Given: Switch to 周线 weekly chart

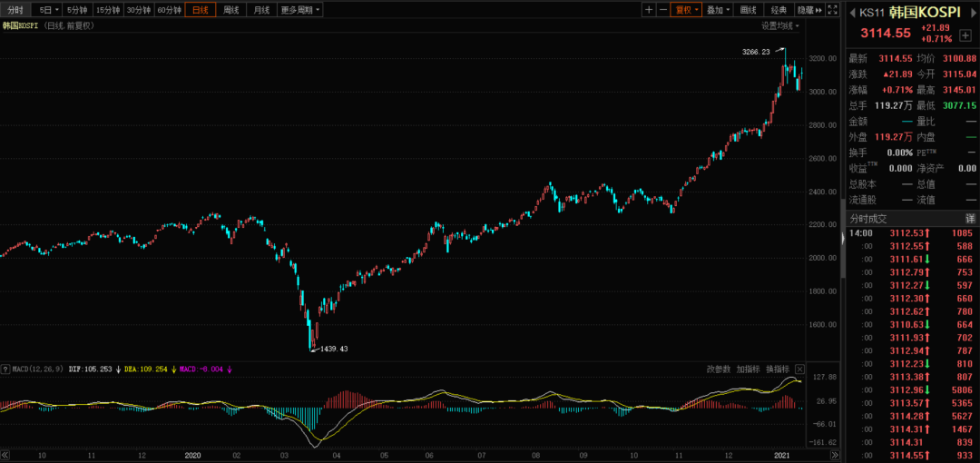Looking at the screenshot, I should click(230, 10).
